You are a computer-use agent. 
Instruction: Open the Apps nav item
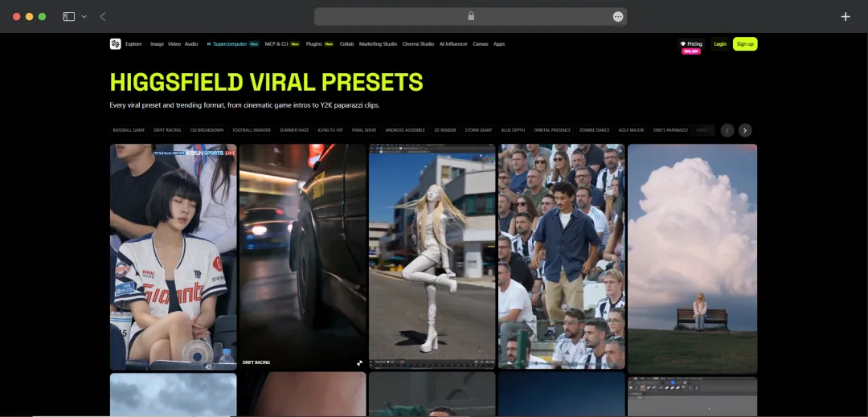(499, 43)
